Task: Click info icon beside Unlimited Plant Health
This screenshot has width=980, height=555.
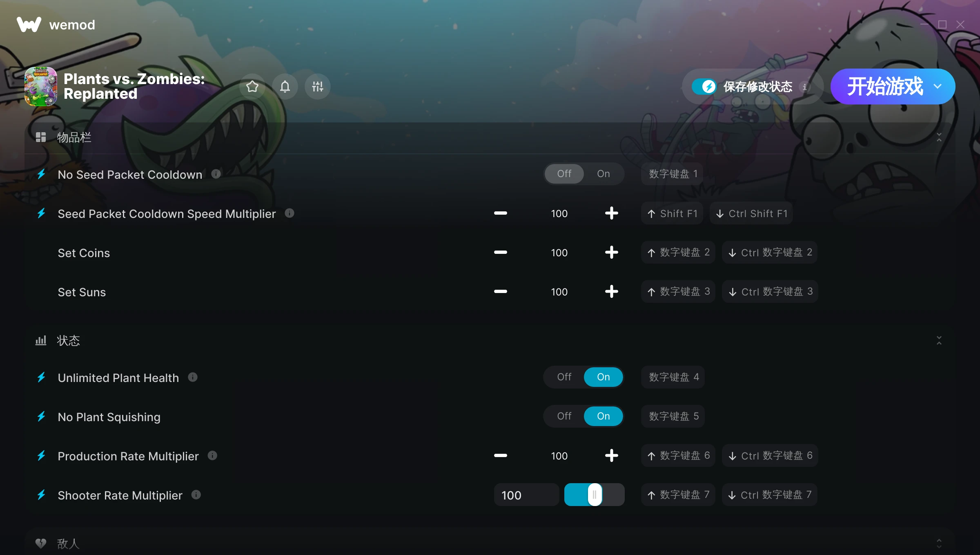Action: coord(193,377)
